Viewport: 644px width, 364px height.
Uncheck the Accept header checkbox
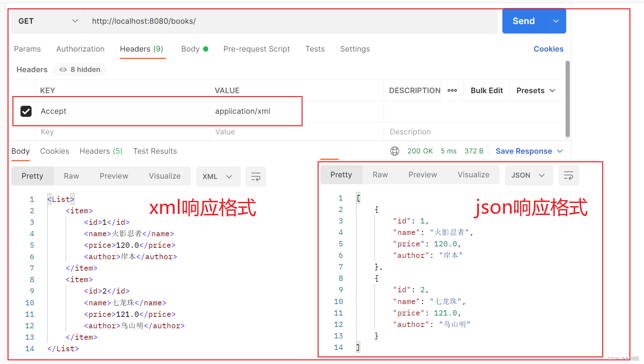click(x=26, y=111)
